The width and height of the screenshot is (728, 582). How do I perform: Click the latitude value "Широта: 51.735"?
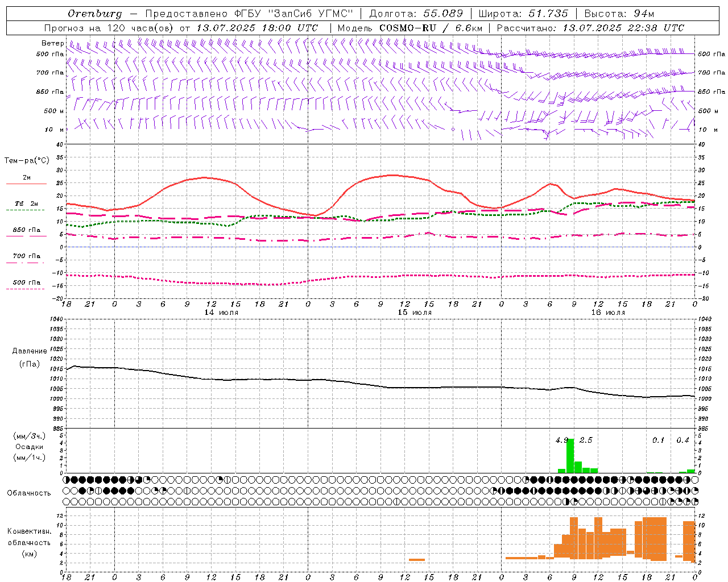[x=523, y=14]
